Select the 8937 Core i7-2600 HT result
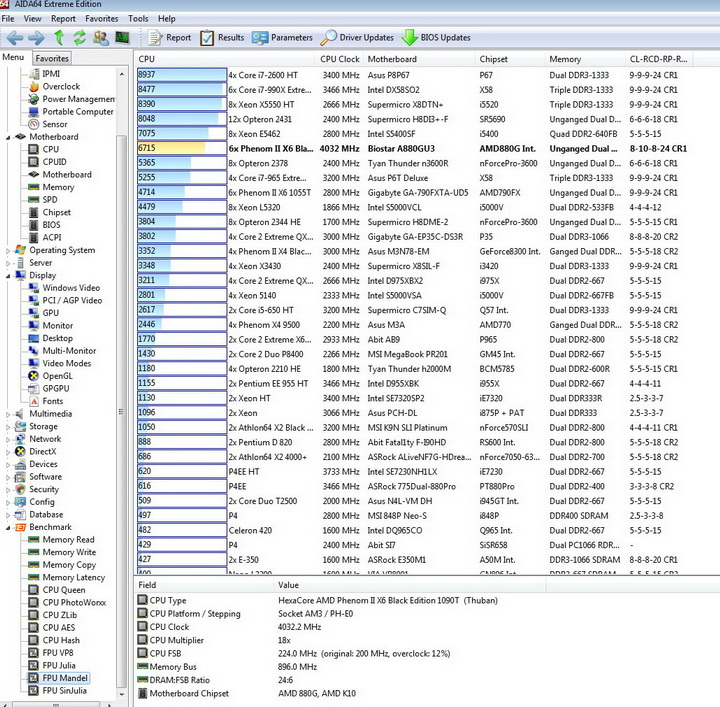This screenshot has width=720, height=707. pos(407,75)
